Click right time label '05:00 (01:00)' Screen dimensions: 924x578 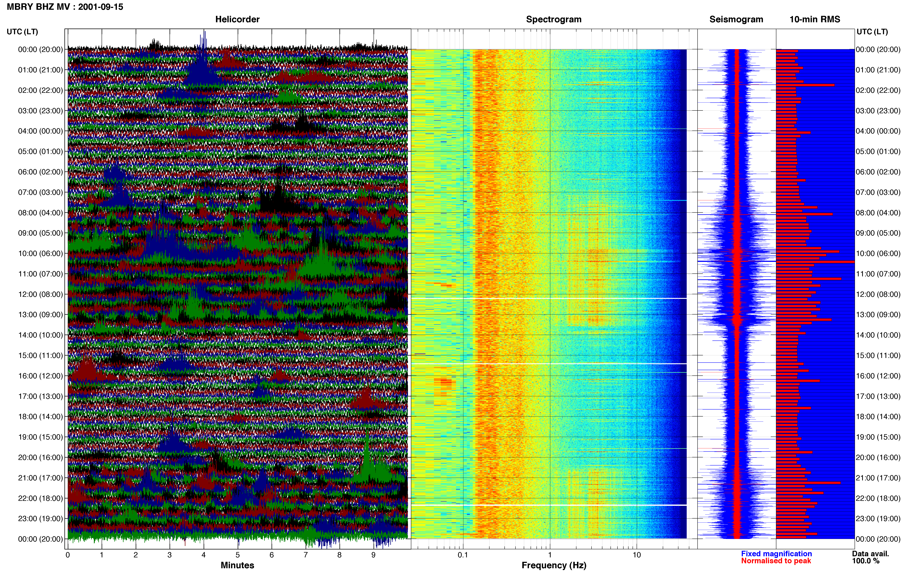pos(878,151)
